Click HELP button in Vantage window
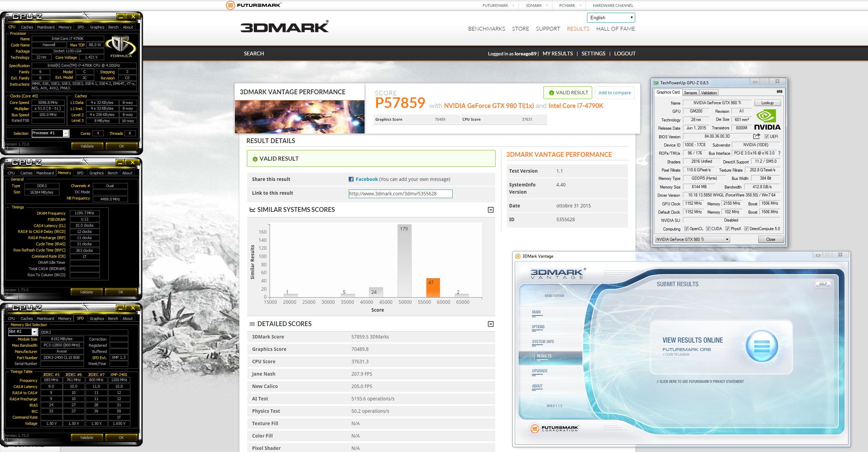The image size is (868, 452). (823, 284)
